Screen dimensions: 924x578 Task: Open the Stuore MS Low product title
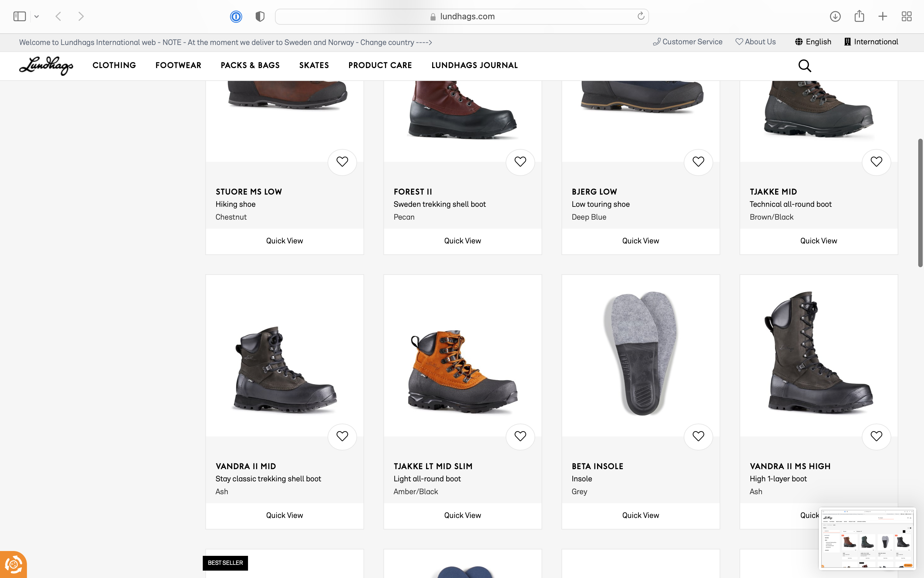pos(249,192)
